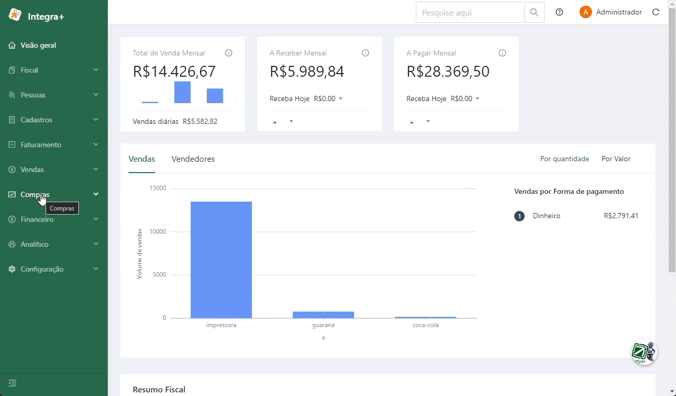Select the Vendas tab
This screenshot has width=676, height=396.
(x=141, y=159)
